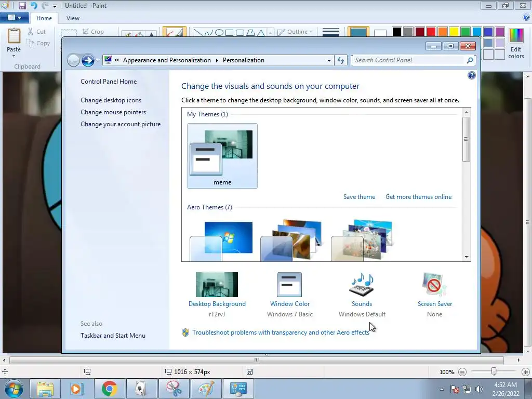This screenshot has height=399, width=532.
Task: Open Paint's Help question mark icon
Action: tap(527, 17)
